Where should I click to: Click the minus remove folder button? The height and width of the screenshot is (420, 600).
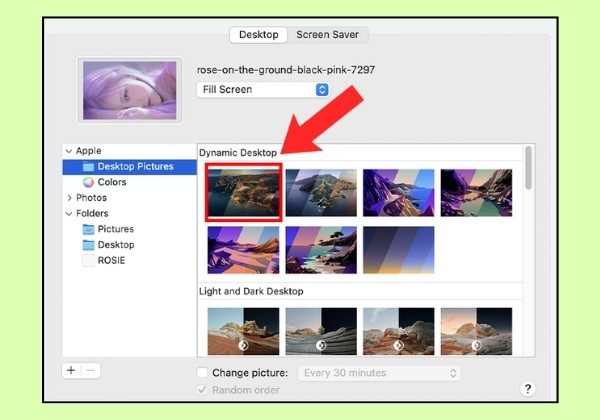coord(91,370)
